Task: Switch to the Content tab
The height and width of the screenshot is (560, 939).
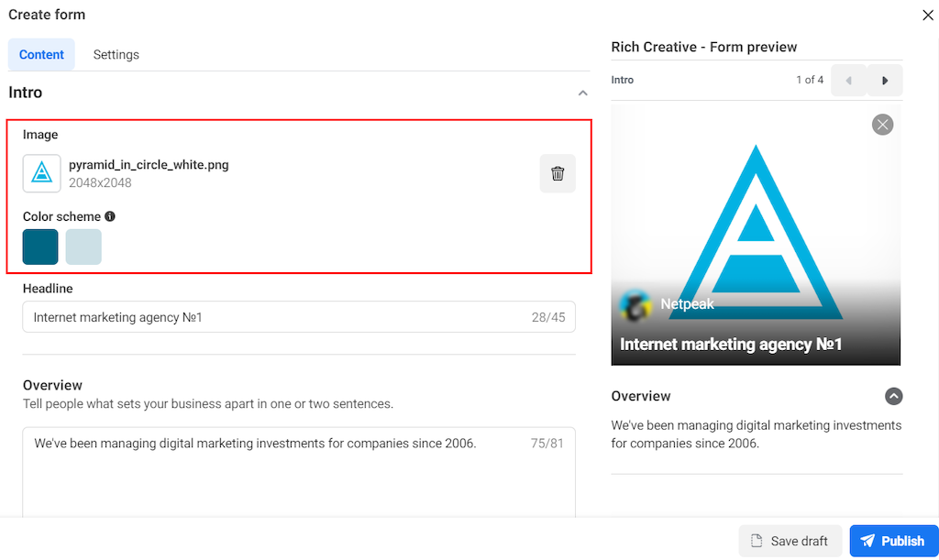Action: (x=41, y=54)
